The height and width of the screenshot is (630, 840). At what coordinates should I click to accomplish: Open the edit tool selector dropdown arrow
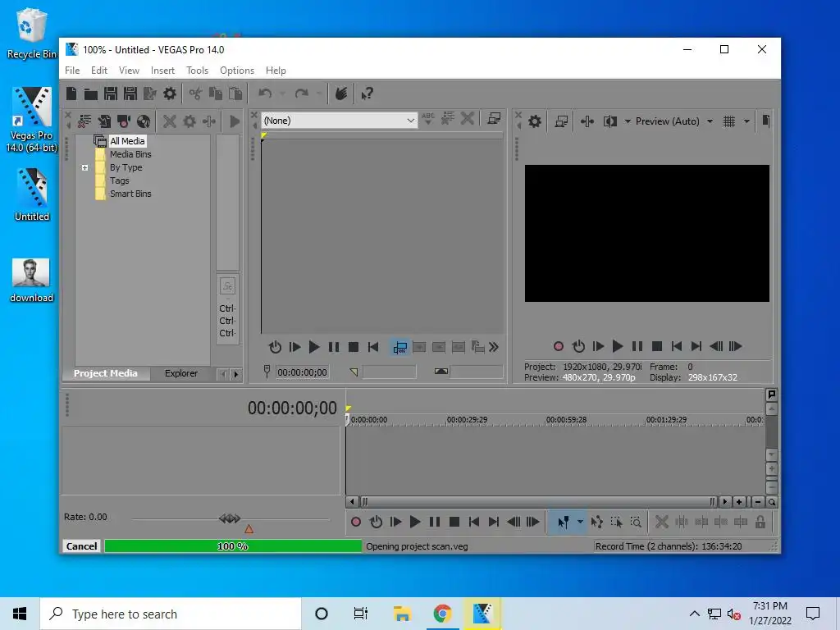pyautogui.click(x=580, y=522)
